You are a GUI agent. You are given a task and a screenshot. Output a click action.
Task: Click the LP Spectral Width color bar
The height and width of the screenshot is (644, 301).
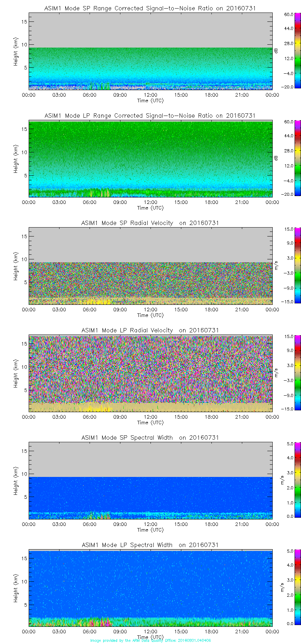288,587
